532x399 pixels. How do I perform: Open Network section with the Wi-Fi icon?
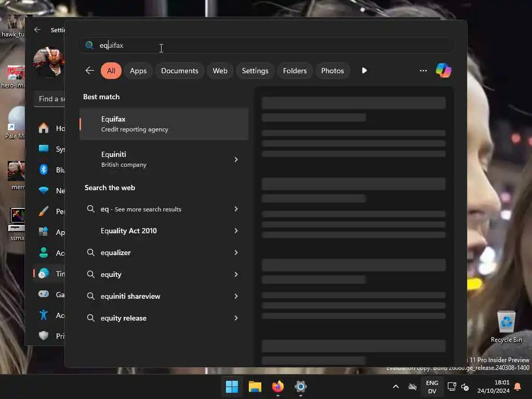(49, 191)
